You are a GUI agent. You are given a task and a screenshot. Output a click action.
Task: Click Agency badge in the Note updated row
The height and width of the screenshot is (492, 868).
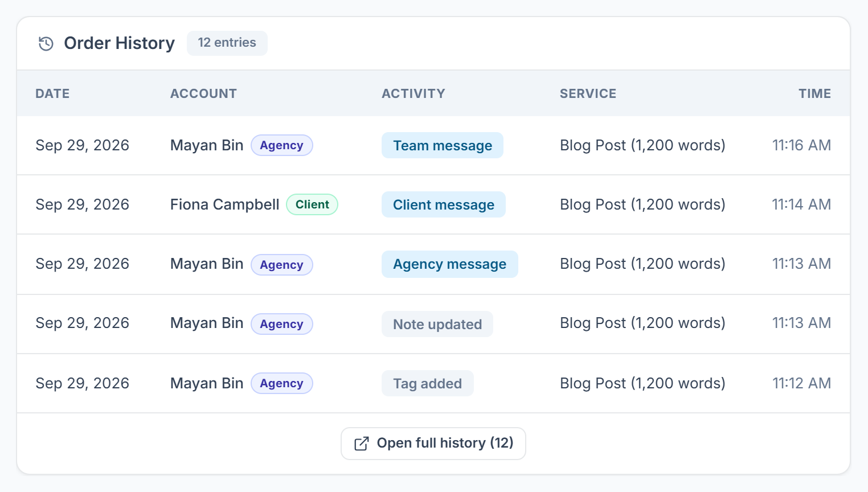[282, 325]
